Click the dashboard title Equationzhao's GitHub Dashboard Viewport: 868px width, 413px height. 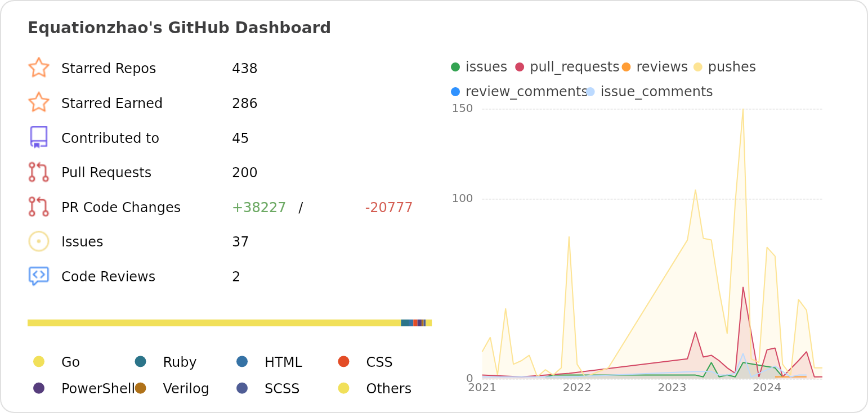coord(179,28)
